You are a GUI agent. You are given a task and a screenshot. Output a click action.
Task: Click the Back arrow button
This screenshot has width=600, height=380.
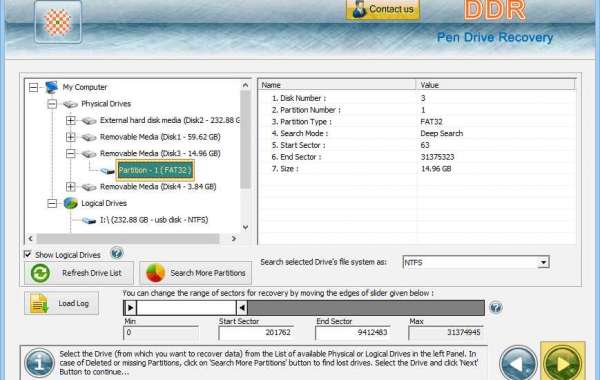[518, 363]
